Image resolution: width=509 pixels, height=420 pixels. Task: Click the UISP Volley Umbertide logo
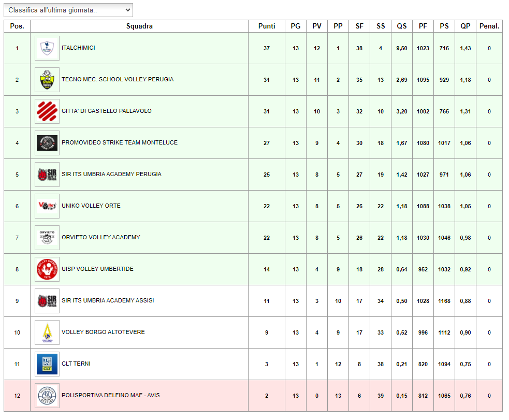point(47,269)
